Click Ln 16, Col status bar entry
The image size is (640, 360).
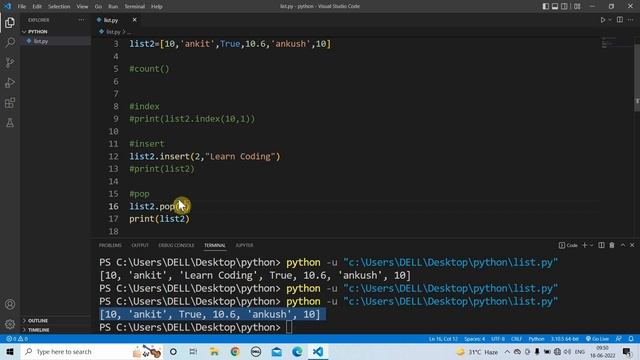(443, 339)
